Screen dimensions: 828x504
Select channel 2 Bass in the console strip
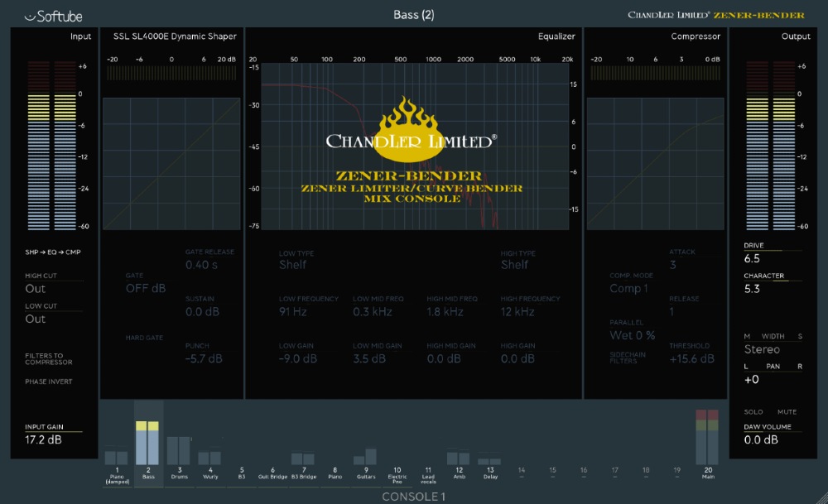coord(149,447)
